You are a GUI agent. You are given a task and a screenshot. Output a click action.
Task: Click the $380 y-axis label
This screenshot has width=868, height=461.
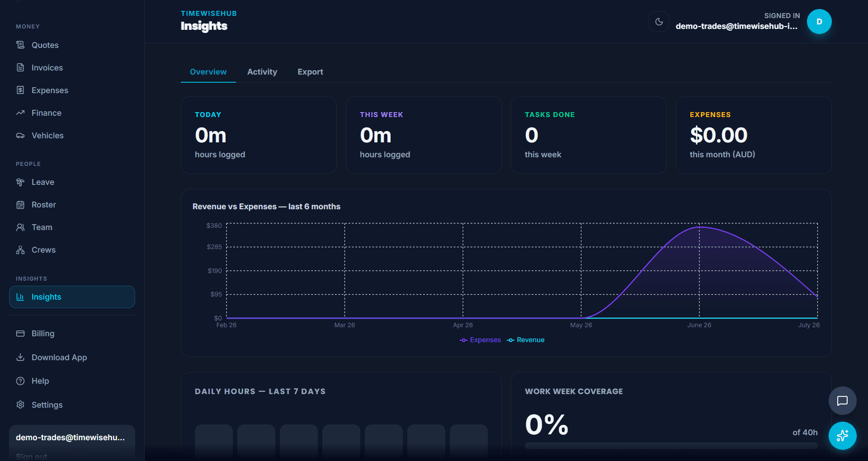214,226
